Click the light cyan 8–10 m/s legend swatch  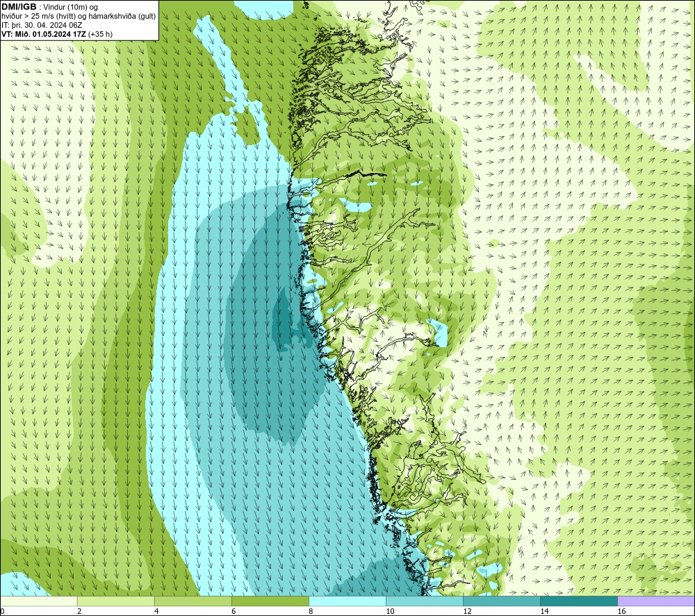coord(347,601)
